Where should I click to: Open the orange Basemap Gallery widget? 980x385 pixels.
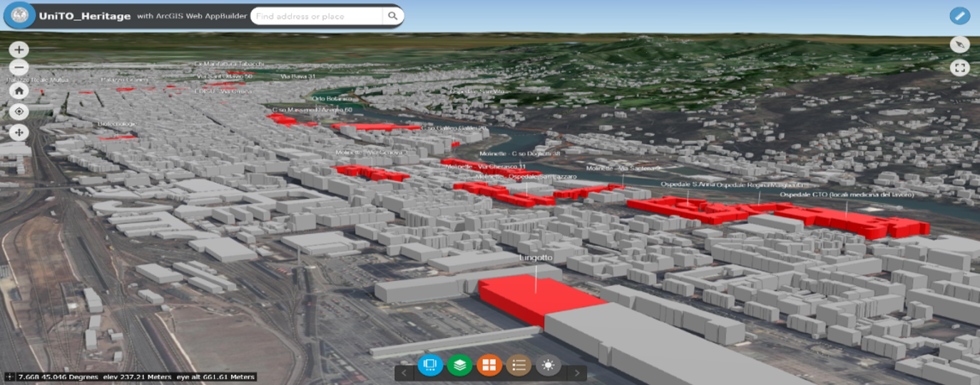[489, 365]
